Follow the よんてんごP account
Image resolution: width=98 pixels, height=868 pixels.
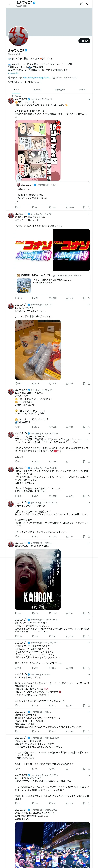coord(84,41)
